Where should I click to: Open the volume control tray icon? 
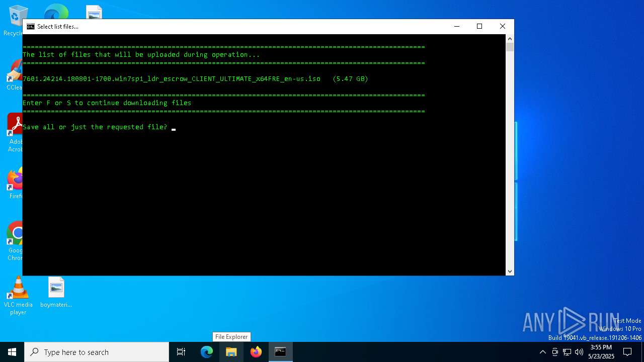579,352
